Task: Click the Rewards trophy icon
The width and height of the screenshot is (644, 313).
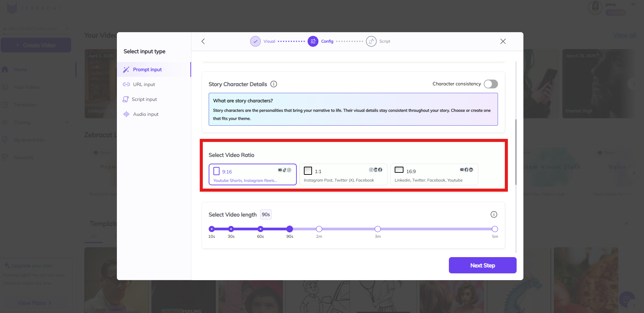Action: pos(5,158)
